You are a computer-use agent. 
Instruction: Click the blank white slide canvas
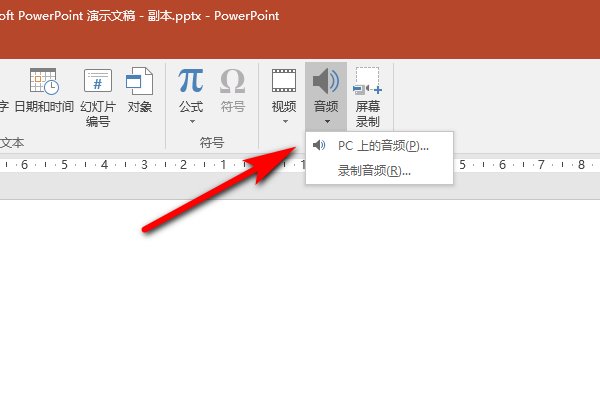tap(300, 300)
